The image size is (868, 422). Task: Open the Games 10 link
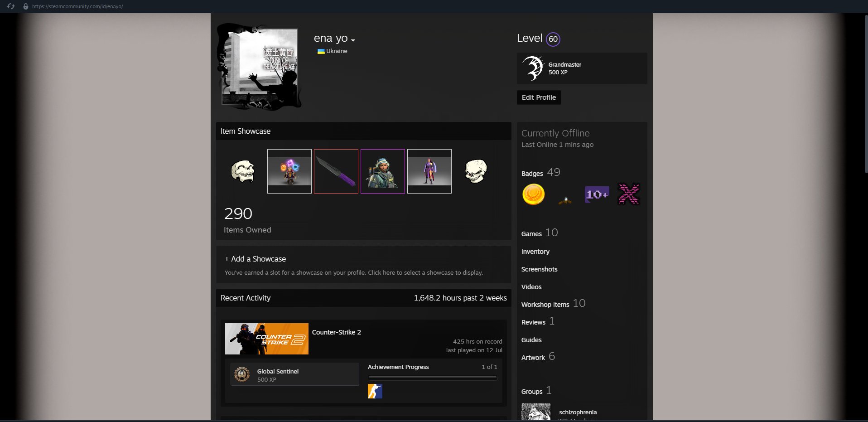point(540,233)
